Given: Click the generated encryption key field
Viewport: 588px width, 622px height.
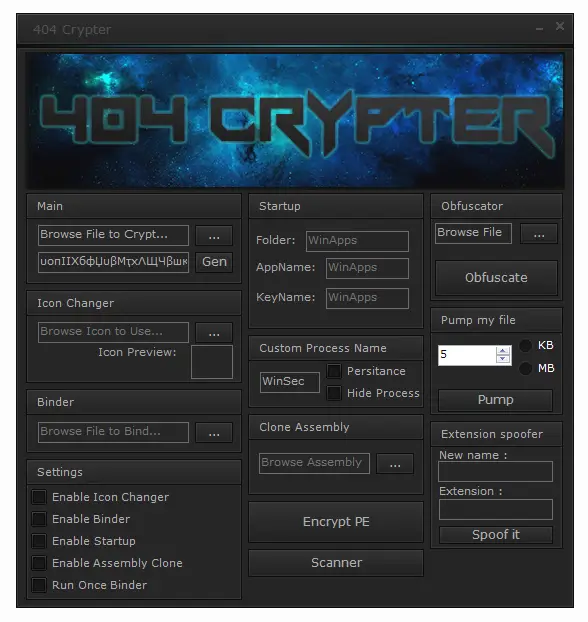Looking at the screenshot, I should click(x=113, y=262).
